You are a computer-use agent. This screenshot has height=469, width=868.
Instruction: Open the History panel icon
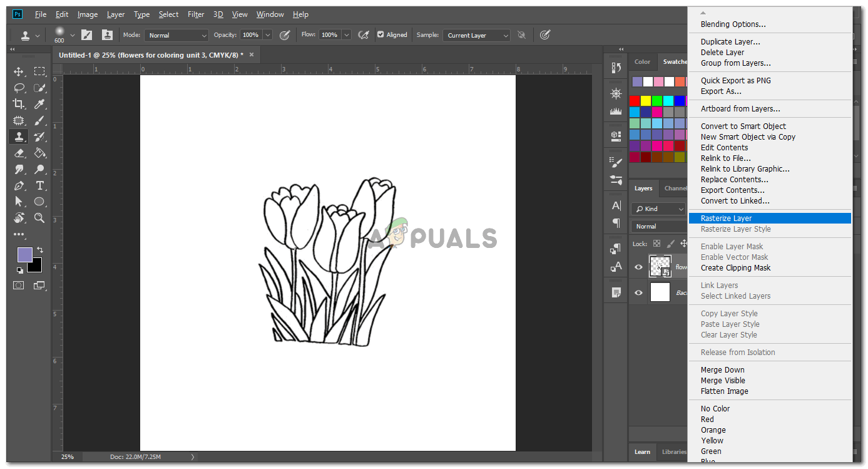pyautogui.click(x=616, y=68)
